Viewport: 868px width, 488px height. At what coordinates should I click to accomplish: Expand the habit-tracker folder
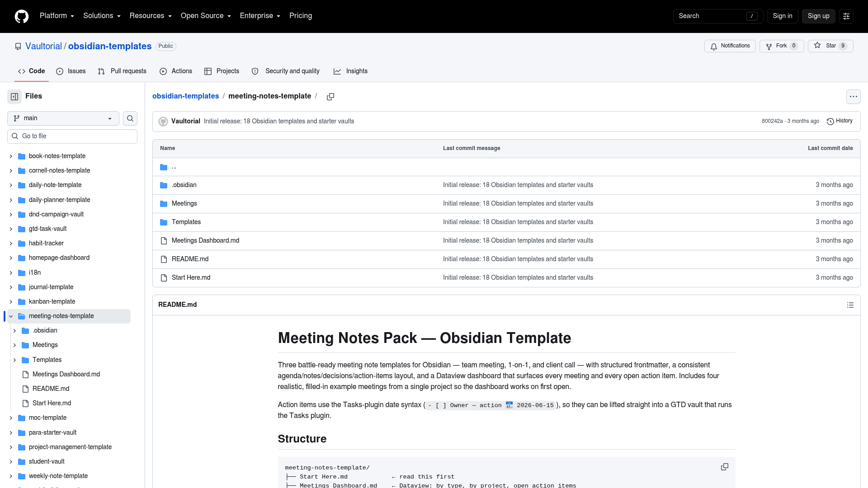point(11,244)
